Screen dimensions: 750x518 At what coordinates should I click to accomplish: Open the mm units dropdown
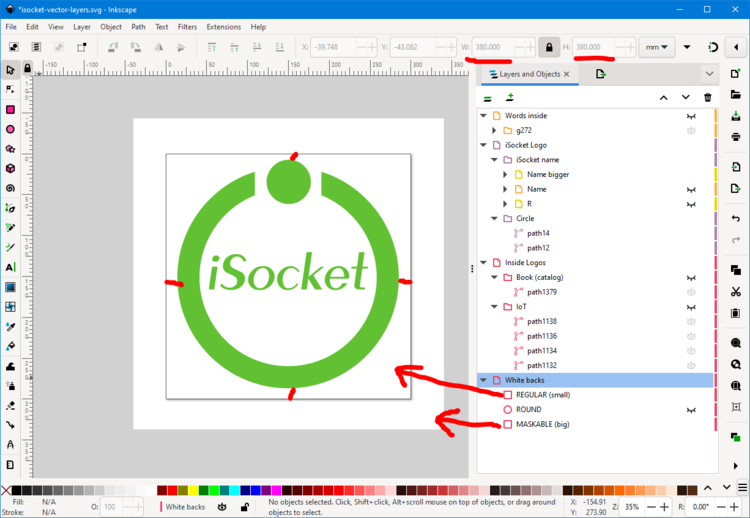(657, 47)
